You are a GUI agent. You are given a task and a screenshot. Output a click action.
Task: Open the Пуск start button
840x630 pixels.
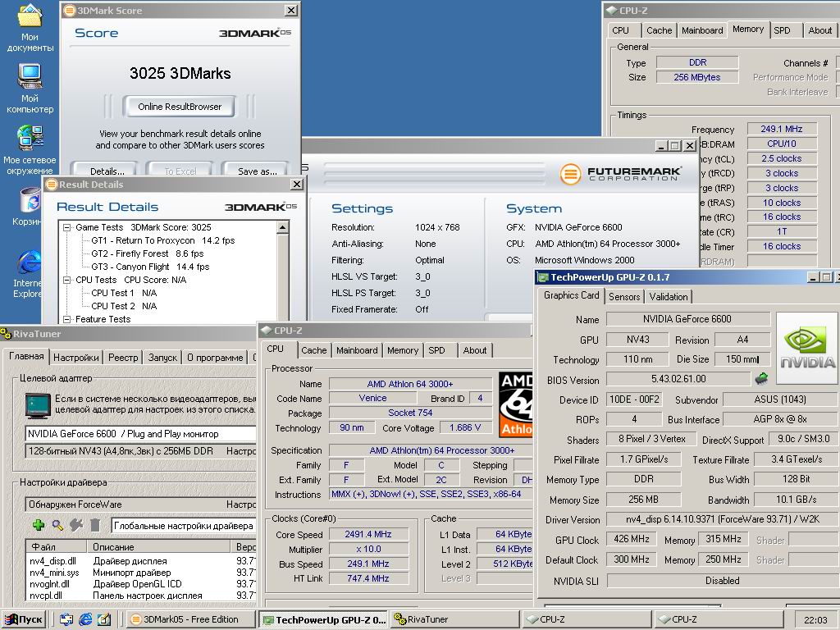[23, 619]
